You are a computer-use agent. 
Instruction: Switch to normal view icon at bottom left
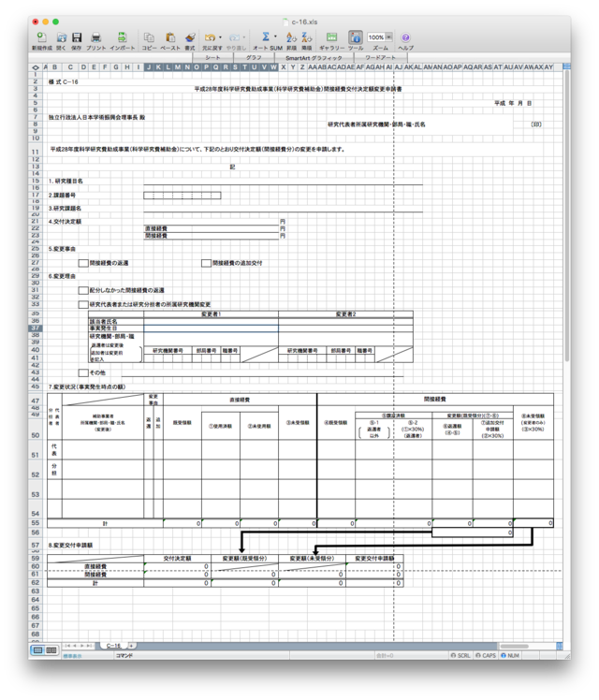(x=38, y=650)
